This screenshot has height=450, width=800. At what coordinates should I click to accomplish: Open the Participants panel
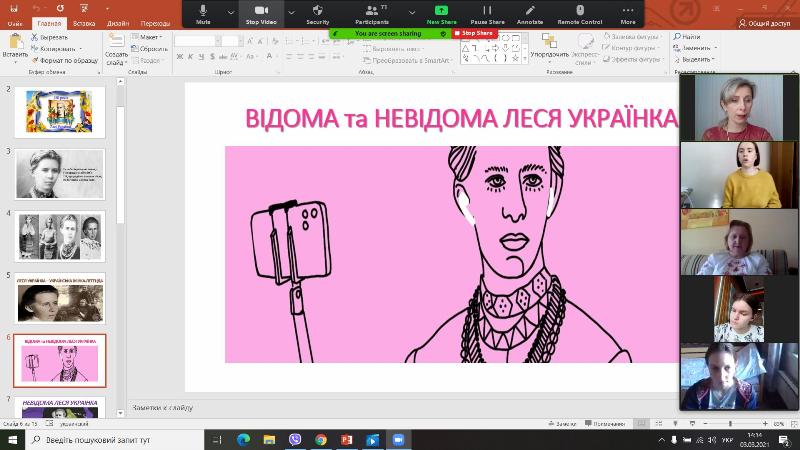pos(372,13)
